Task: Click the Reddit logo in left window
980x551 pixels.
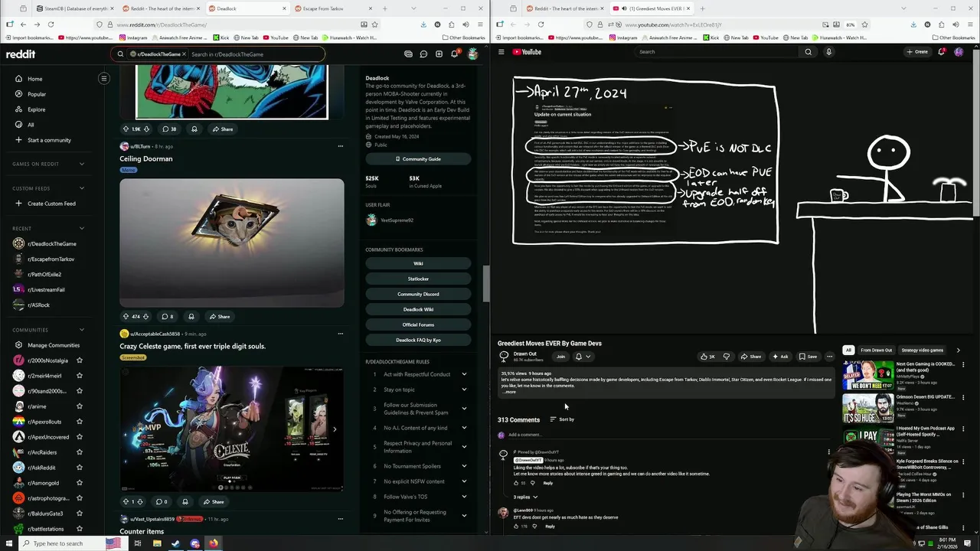Action: (x=21, y=54)
